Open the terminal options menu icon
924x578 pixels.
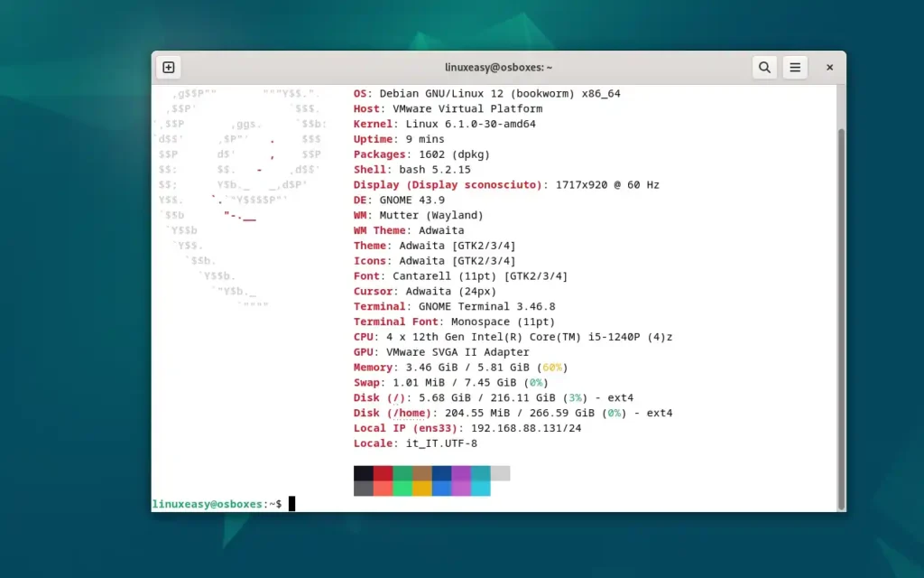(x=795, y=67)
